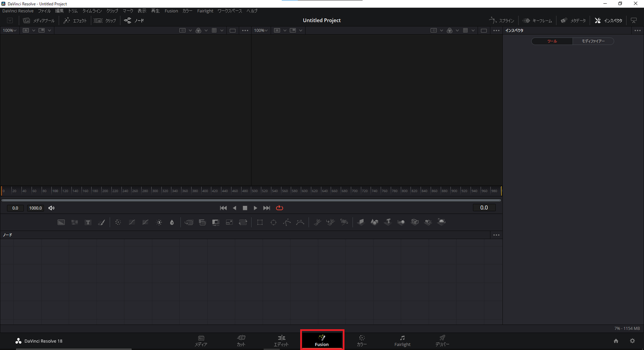Add a Matte Control node from the toolbar
644x350 pixels.
click(x=216, y=222)
